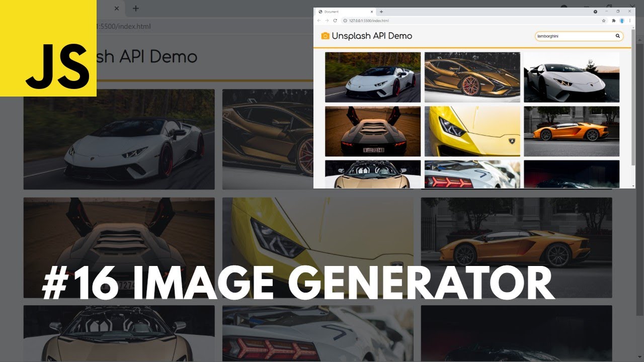Select the orange Lamborghini side-view thumbnail
The image size is (644, 362).
pos(572,131)
